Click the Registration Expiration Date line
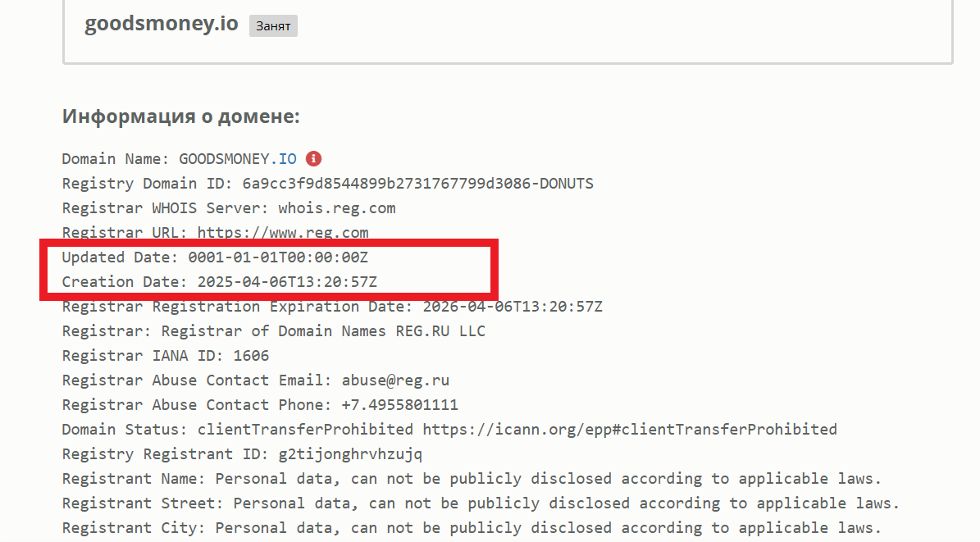Viewport: 980px width, 542px height. point(332,307)
